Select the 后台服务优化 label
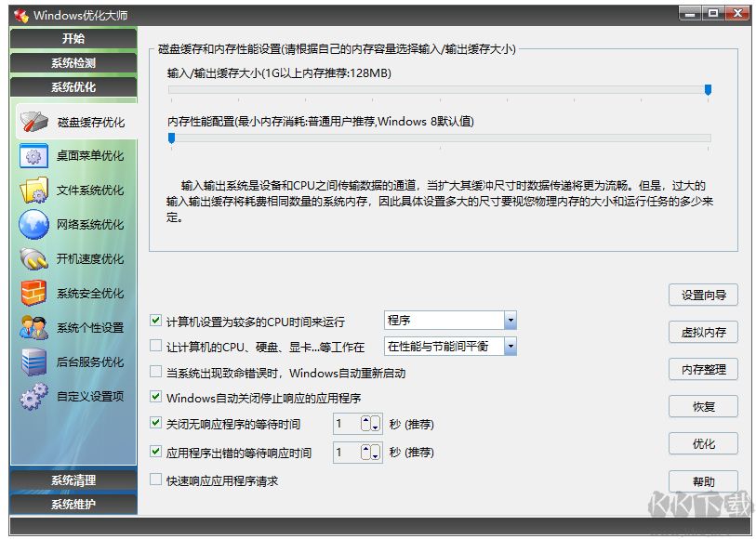 [90, 362]
